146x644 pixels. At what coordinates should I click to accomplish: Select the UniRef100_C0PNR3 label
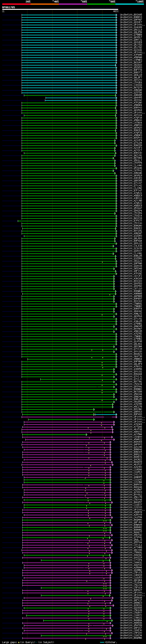[x=131, y=60]
